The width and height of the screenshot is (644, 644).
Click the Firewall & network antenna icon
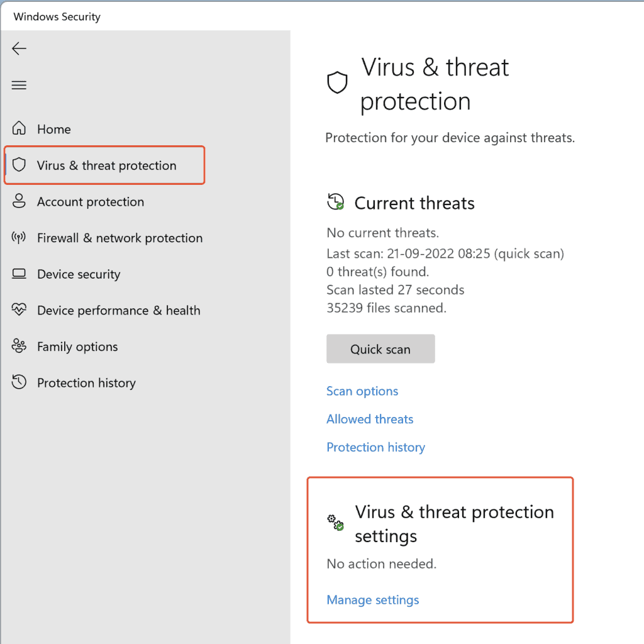coord(19,237)
